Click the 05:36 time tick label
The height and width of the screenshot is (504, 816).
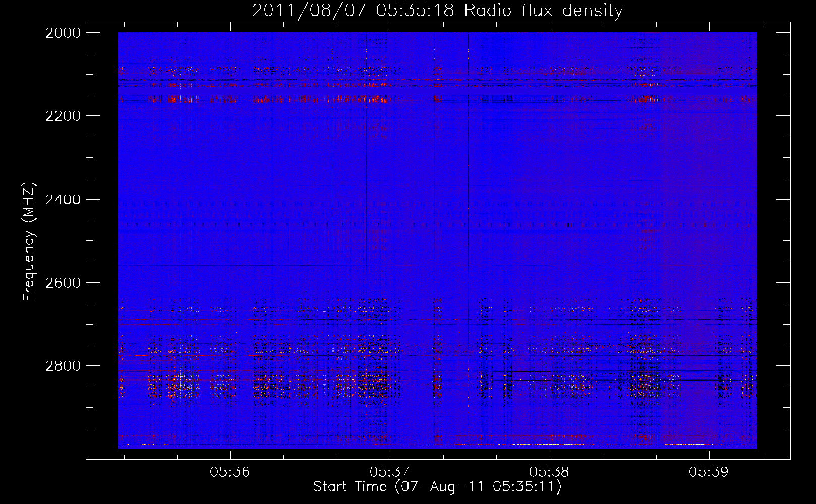pos(230,472)
